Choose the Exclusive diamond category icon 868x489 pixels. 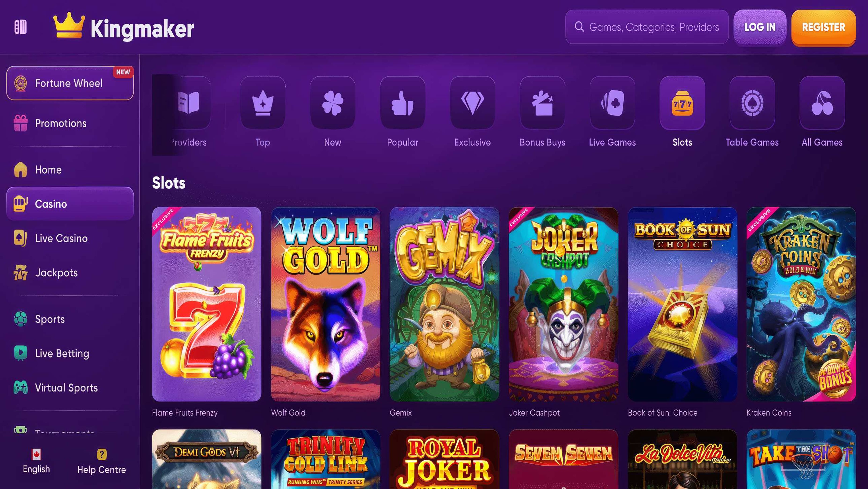[472, 103]
